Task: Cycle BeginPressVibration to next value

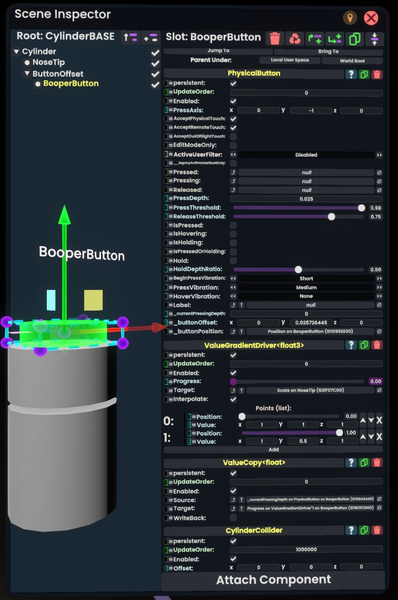Action: point(379,279)
